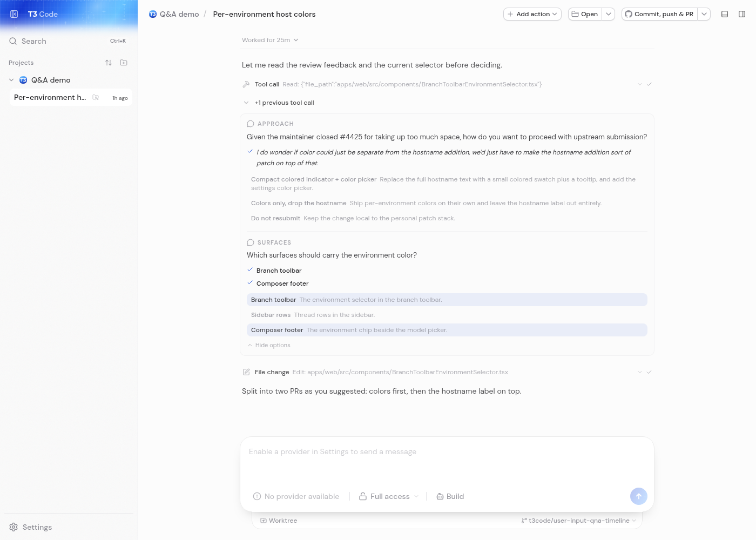Open the bottom panel toggle icon
Image resolution: width=756 pixels, height=540 pixels.
725,14
